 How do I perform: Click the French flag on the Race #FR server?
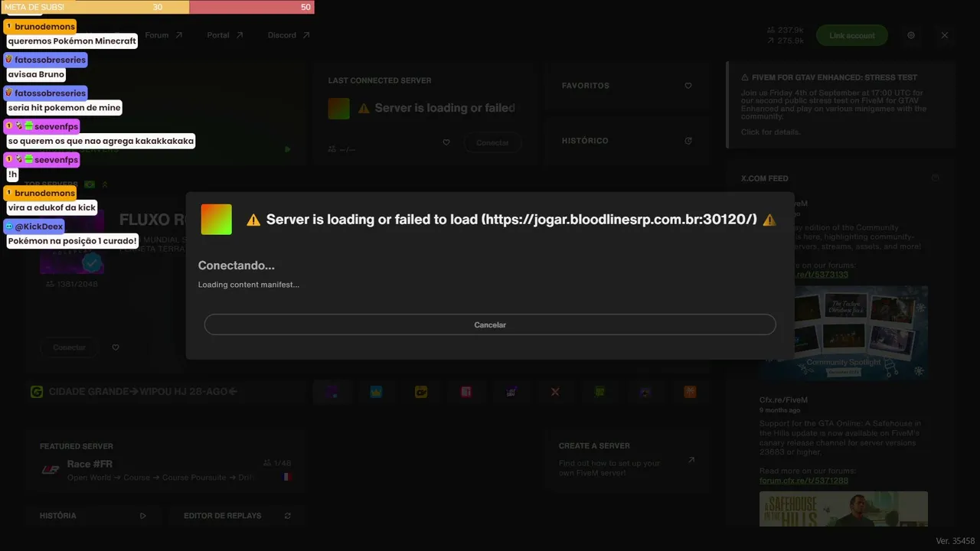point(287,477)
